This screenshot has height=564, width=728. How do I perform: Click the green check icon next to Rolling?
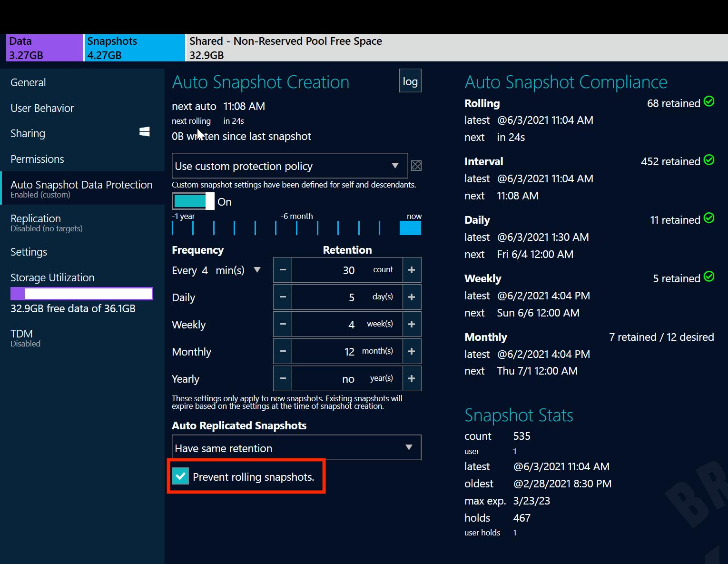[709, 101]
